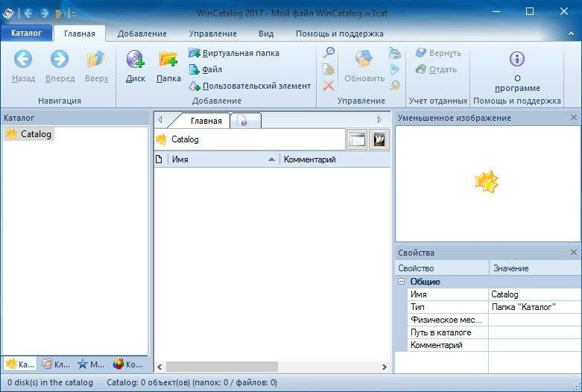This screenshot has width=582, height=392.
Task: Click the Свойство column header
Action: 442,268
